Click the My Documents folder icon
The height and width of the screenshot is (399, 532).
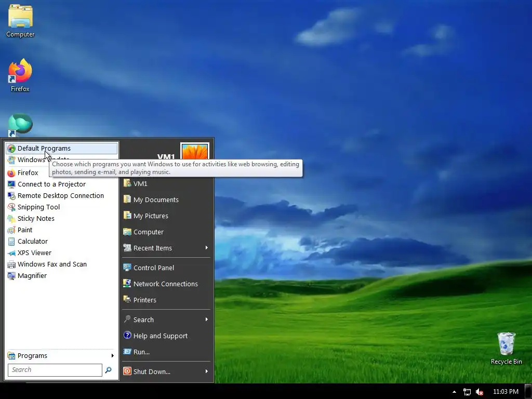[127, 199]
